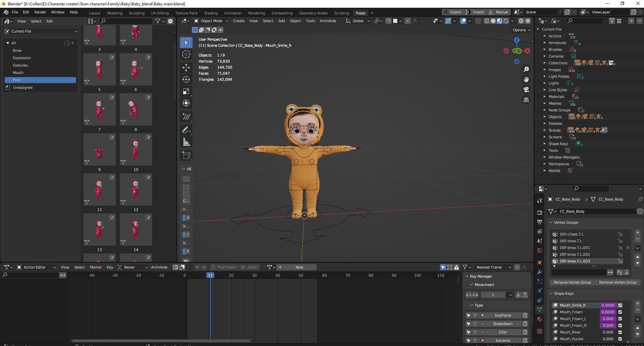644x346 pixels.
Task: Expand the Shape Keys outliner entry
Action: (544, 144)
